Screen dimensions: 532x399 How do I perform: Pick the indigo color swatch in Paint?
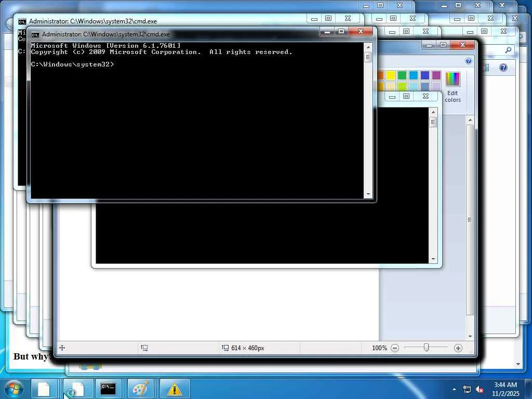[425, 75]
